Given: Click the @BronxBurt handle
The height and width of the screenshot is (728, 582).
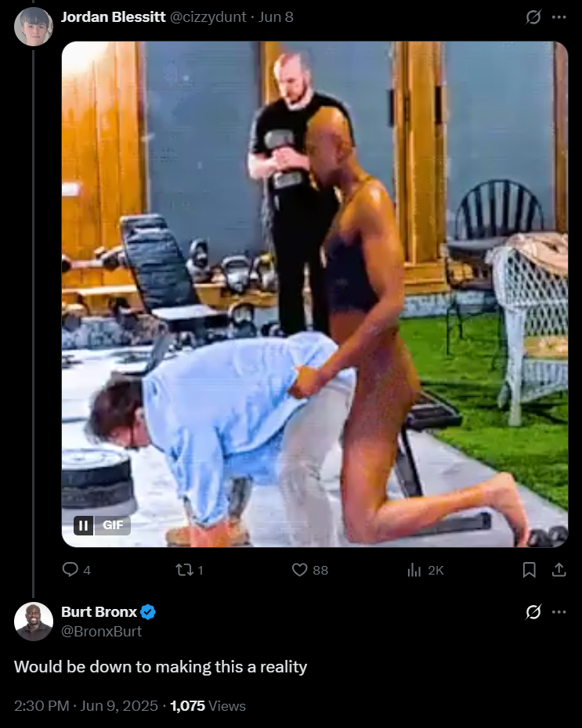Looking at the screenshot, I should click(101, 632).
